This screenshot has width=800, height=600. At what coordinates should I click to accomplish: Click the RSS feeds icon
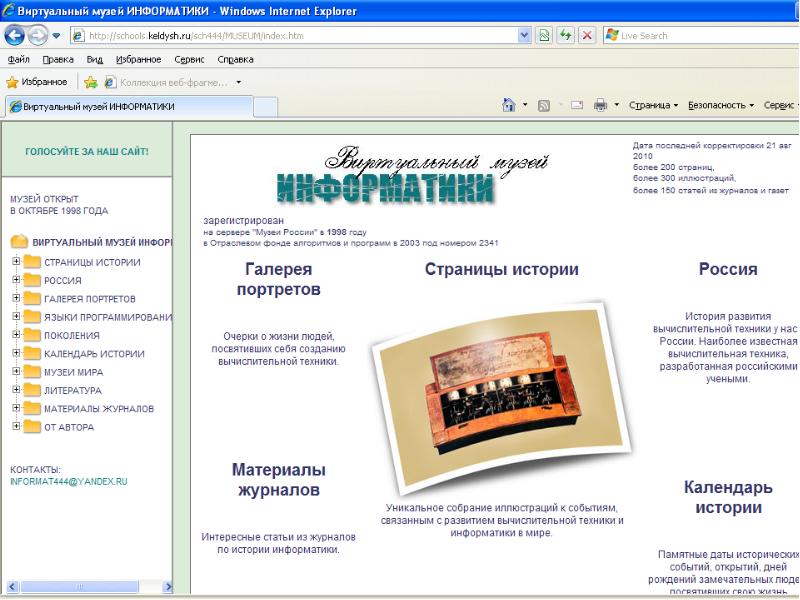(543, 105)
